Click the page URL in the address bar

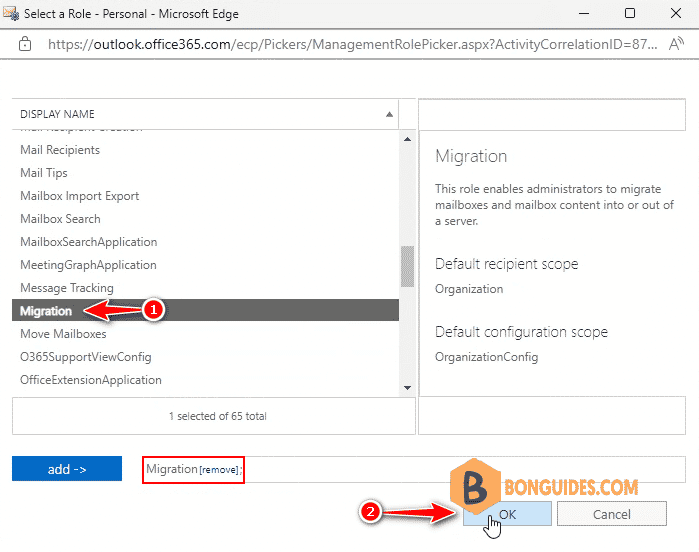(x=352, y=44)
